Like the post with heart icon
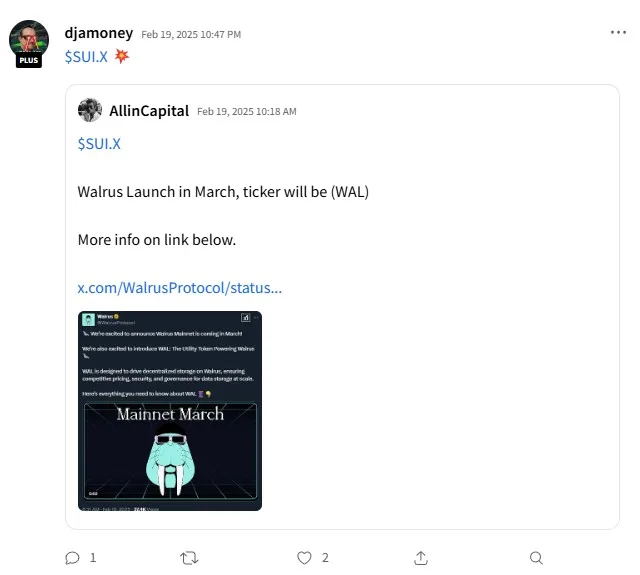 [304, 557]
